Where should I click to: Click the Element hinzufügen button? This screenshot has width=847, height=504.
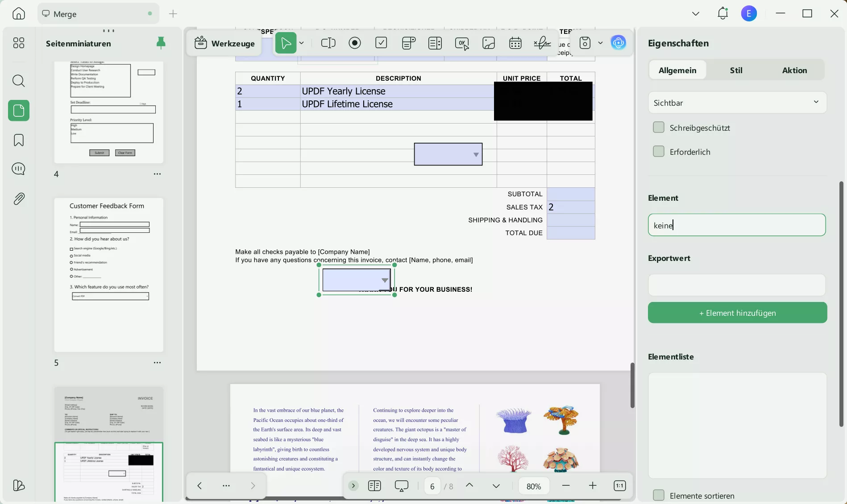[737, 313]
